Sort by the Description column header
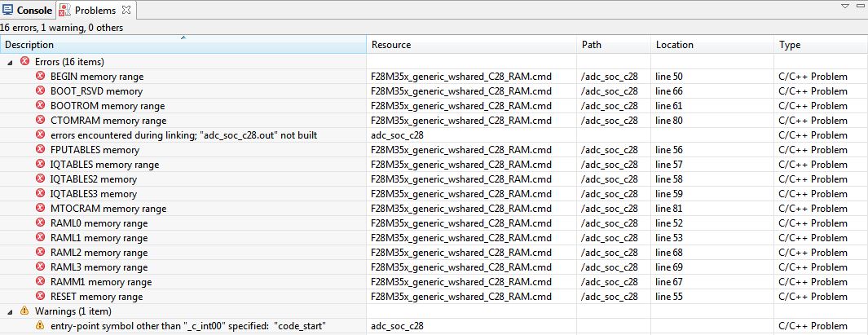Screen dimensions: 868x335 pyautogui.click(x=183, y=45)
